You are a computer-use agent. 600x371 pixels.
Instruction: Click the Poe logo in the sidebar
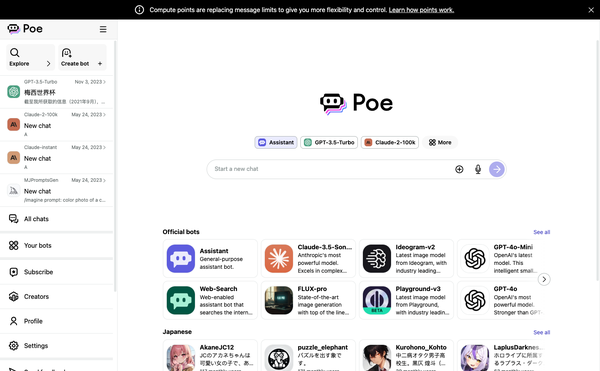pos(25,29)
